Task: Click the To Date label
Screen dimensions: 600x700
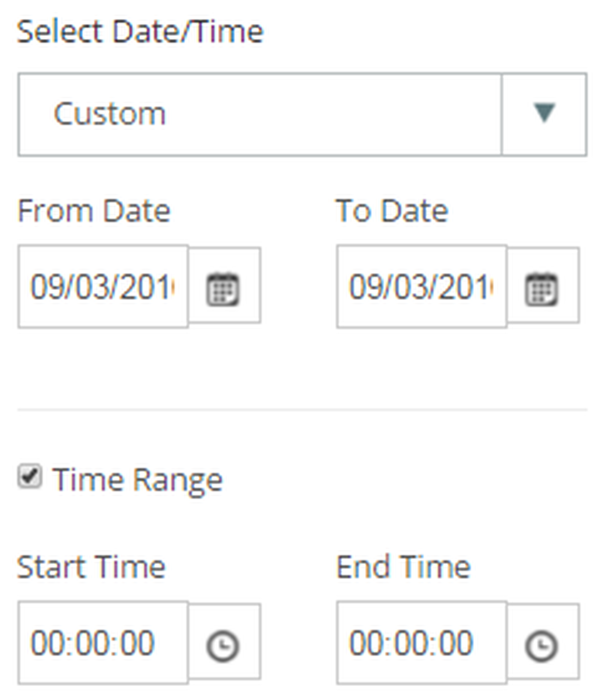Action: (x=392, y=211)
